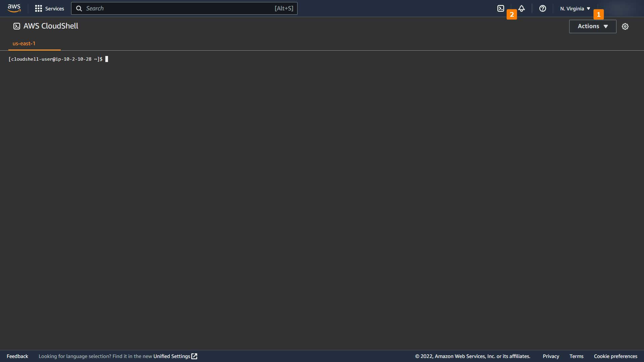Open the help question mark icon
Image resolution: width=644 pixels, height=362 pixels.
pyautogui.click(x=542, y=8)
